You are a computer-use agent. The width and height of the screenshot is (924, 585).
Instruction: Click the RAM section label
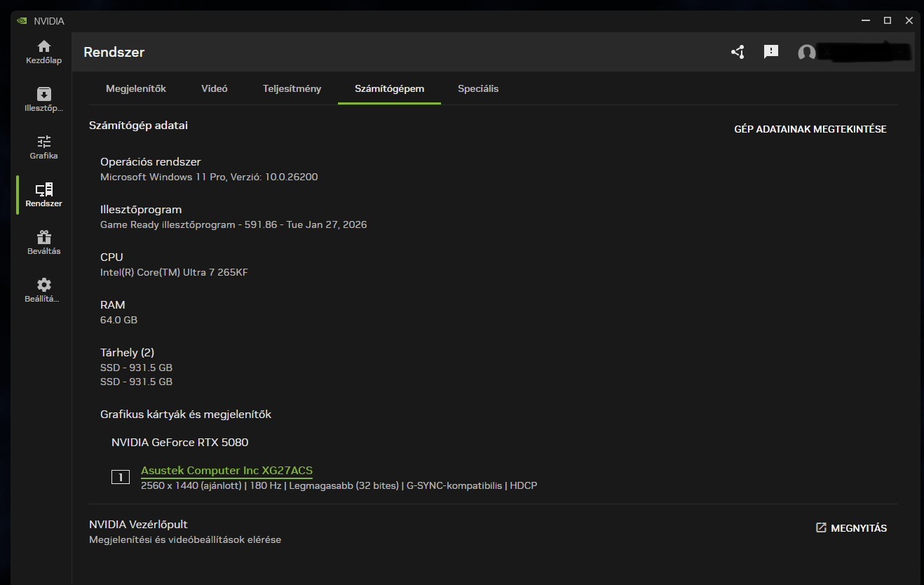click(113, 305)
